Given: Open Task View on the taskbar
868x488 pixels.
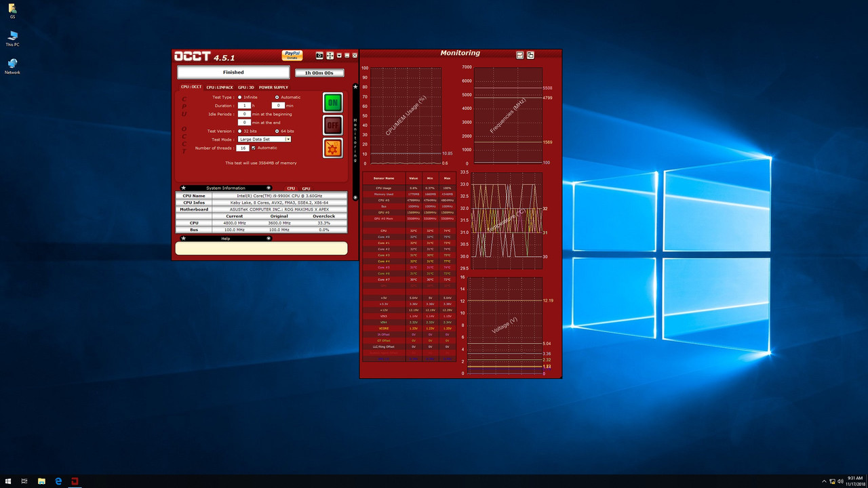Looking at the screenshot, I should click(24, 481).
